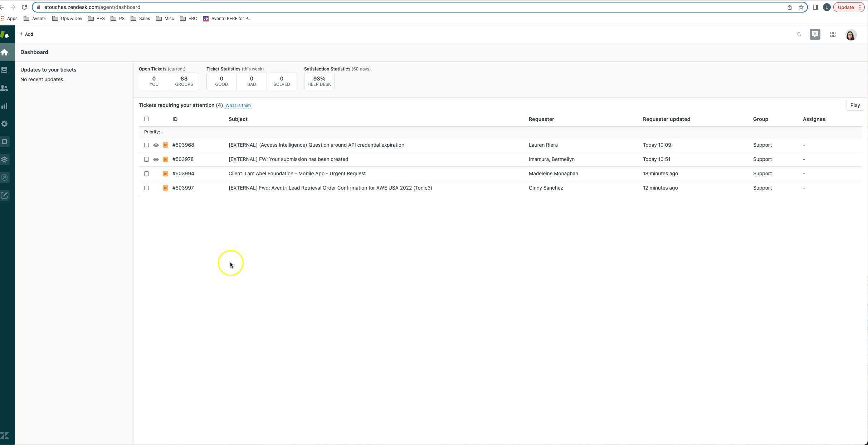868x445 pixels.
Task: Open the search icon in the top bar
Action: 799,34
